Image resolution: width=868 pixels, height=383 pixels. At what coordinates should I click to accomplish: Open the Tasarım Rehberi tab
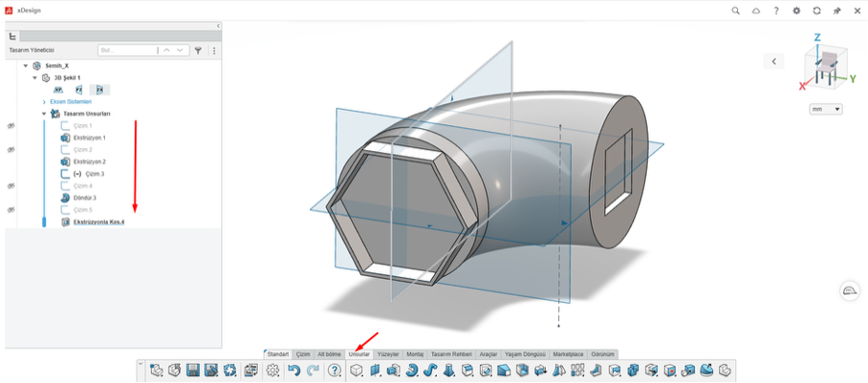[x=451, y=354]
